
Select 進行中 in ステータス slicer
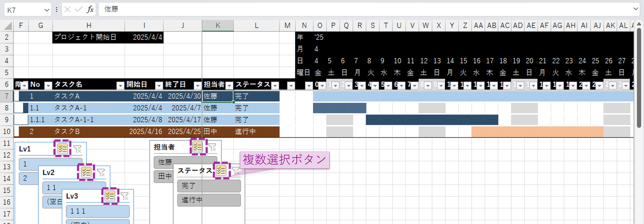[x=209, y=200]
